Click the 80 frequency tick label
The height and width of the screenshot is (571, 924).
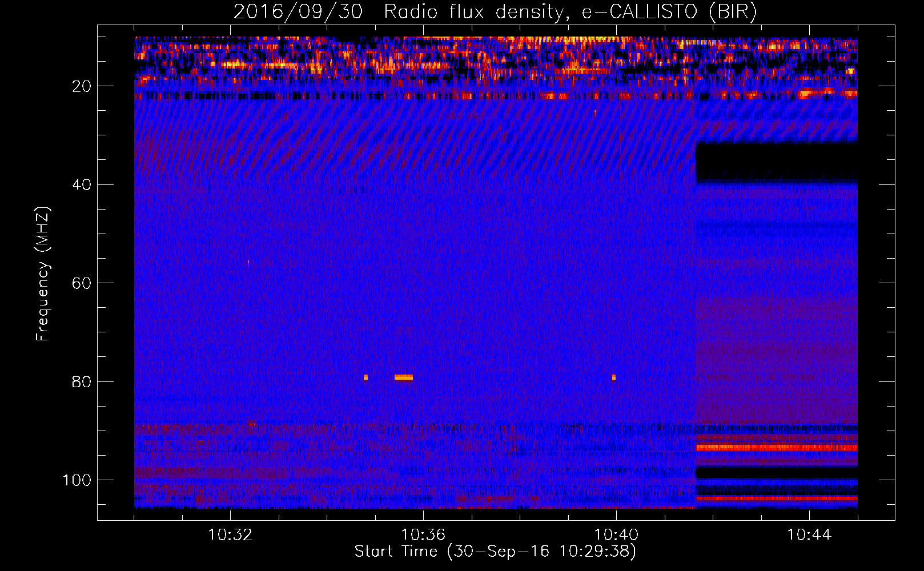(82, 381)
